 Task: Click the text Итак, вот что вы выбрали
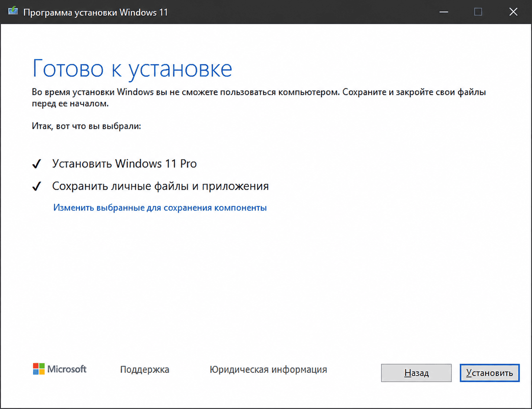click(86, 126)
